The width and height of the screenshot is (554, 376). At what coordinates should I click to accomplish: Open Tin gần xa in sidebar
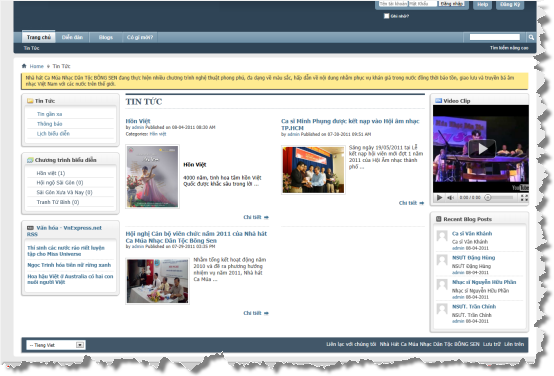click(49, 114)
